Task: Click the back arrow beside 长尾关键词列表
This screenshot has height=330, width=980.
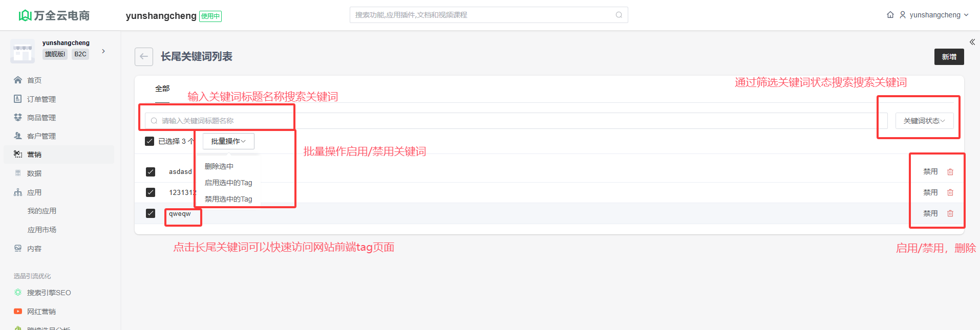Action: pyautogui.click(x=144, y=57)
